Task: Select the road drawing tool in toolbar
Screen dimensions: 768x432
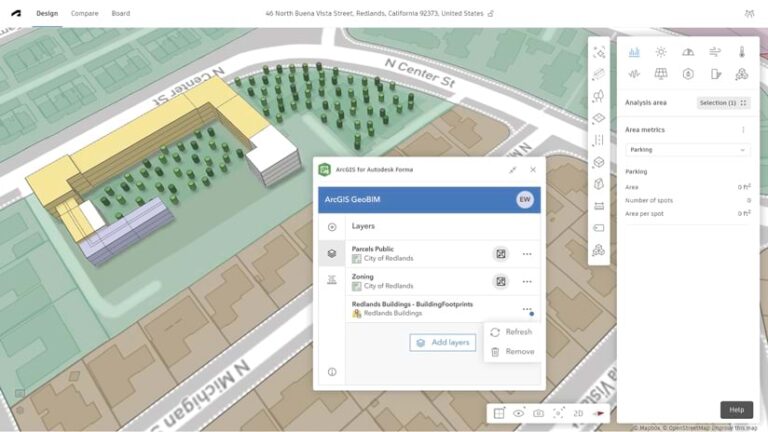Action: [x=599, y=74]
